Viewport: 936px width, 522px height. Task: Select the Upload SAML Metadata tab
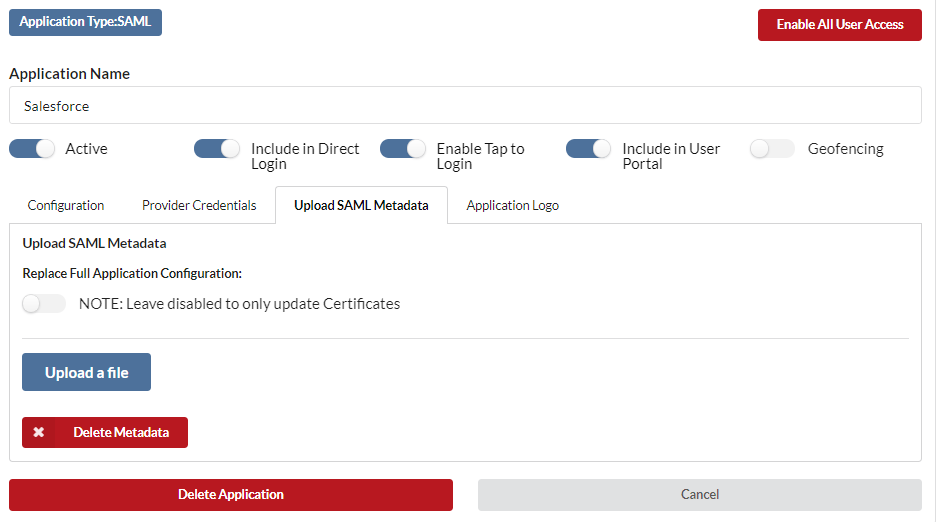[361, 205]
